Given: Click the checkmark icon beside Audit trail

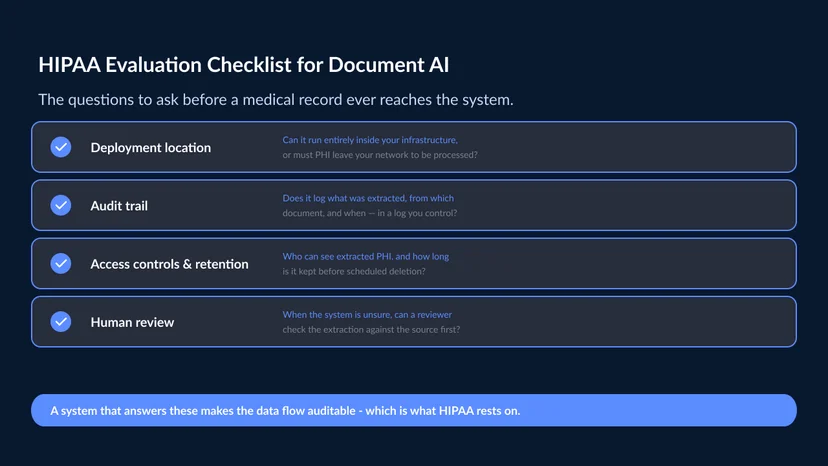Looking at the screenshot, I should tap(61, 205).
